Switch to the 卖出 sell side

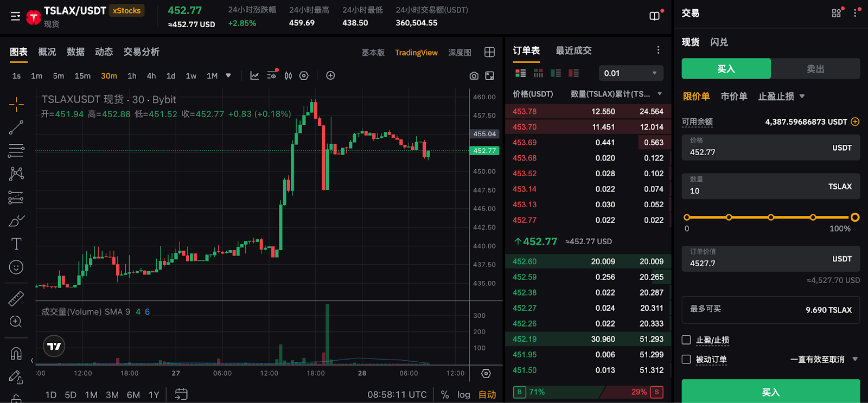(815, 69)
